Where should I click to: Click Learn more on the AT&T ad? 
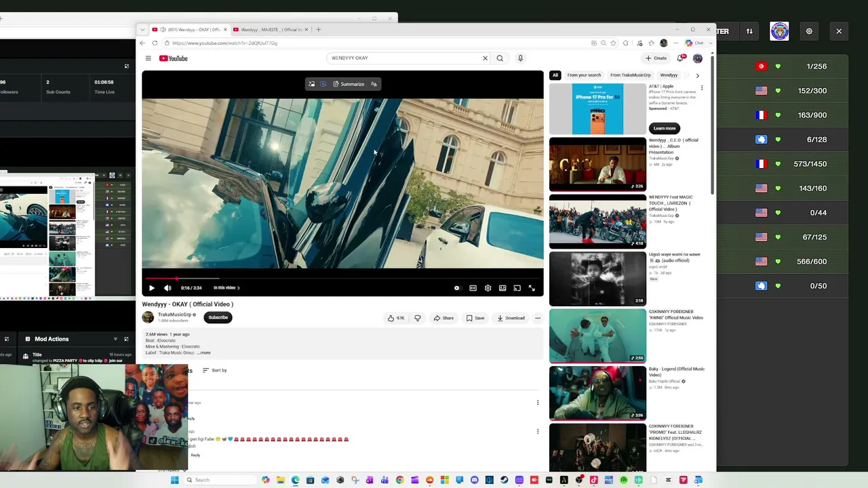pyautogui.click(x=665, y=128)
